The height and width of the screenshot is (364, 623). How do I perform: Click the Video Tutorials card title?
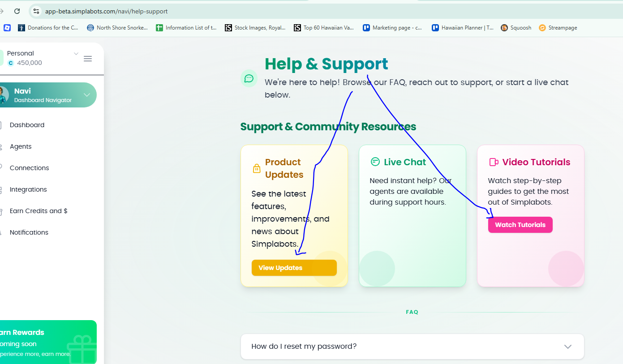point(536,162)
